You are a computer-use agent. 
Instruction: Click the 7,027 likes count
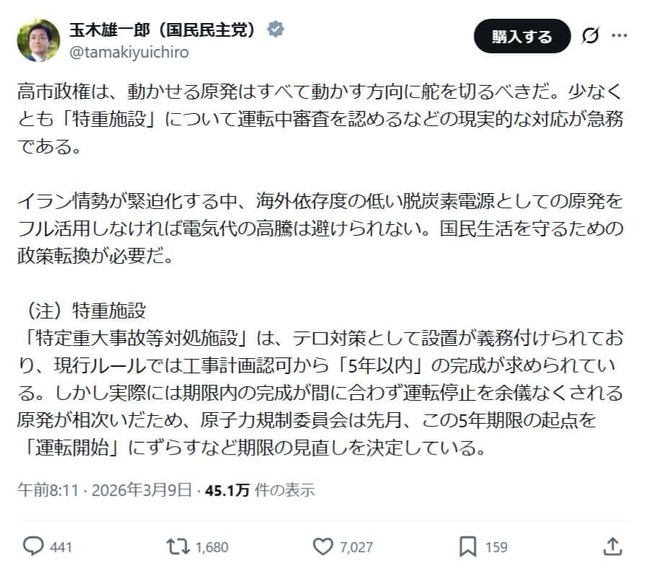coord(356,547)
